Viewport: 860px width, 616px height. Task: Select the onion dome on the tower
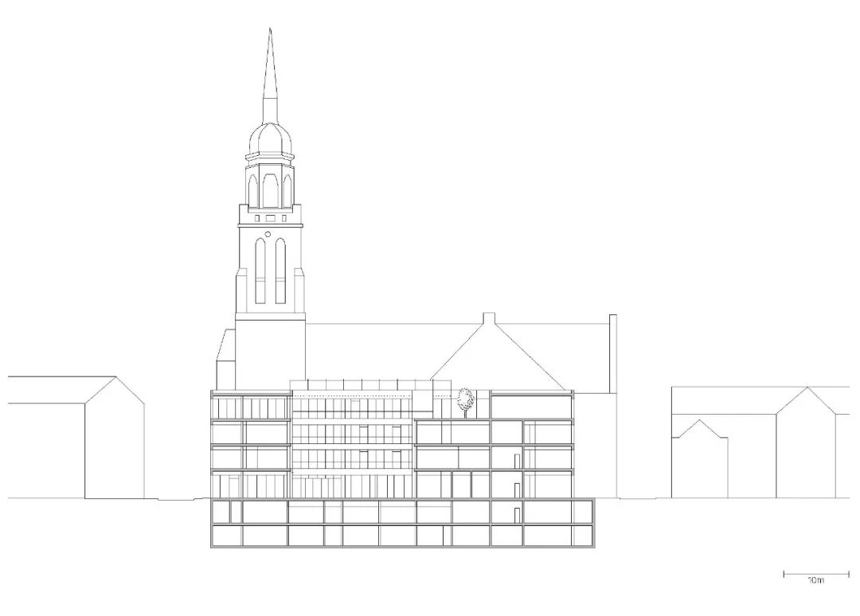coord(270,140)
